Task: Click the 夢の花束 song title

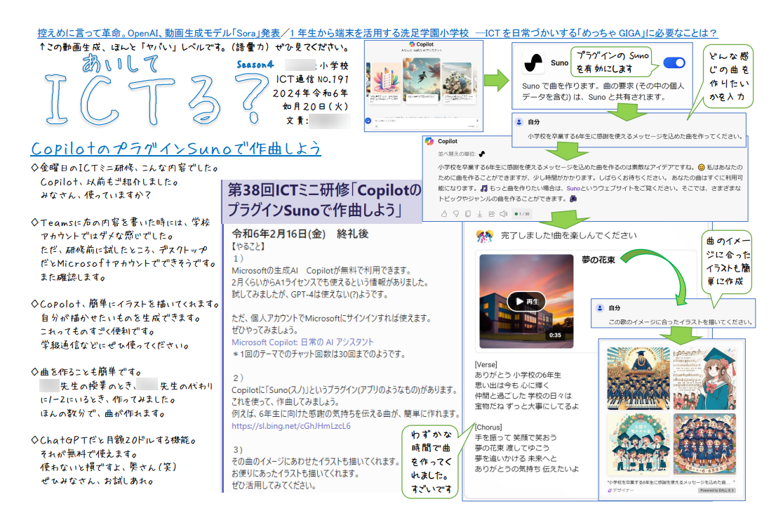Action: click(x=598, y=260)
